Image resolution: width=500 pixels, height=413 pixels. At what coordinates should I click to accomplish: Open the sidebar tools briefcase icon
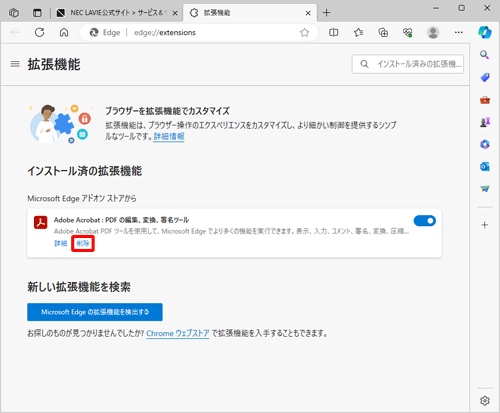pos(485,100)
